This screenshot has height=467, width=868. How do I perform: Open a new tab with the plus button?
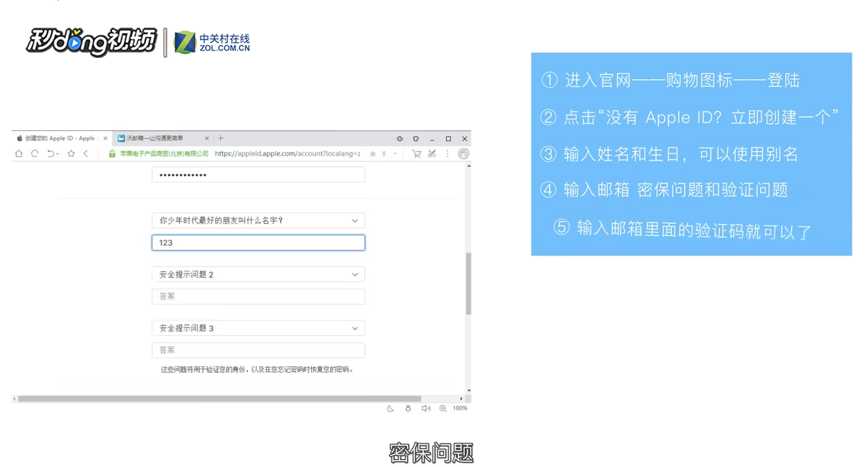click(219, 138)
